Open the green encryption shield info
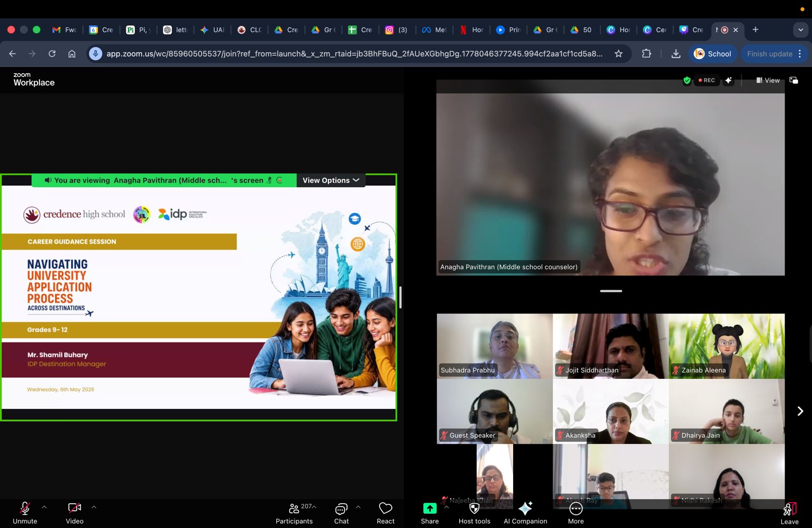812x528 pixels. point(687,80)
